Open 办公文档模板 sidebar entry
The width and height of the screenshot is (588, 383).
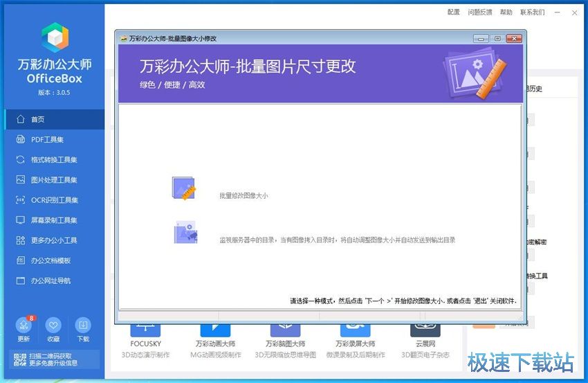pos(55,260)
